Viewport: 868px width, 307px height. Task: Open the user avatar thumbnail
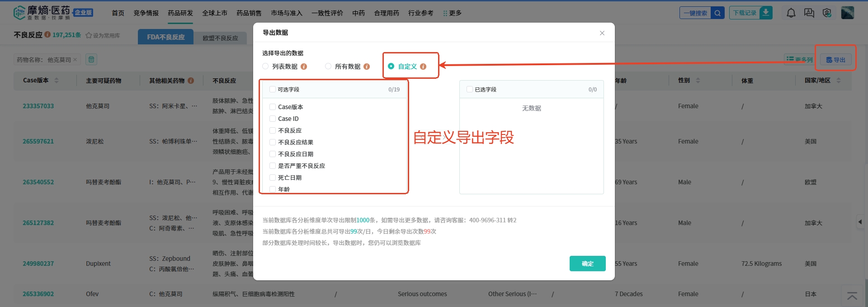[x=847, y=13]
